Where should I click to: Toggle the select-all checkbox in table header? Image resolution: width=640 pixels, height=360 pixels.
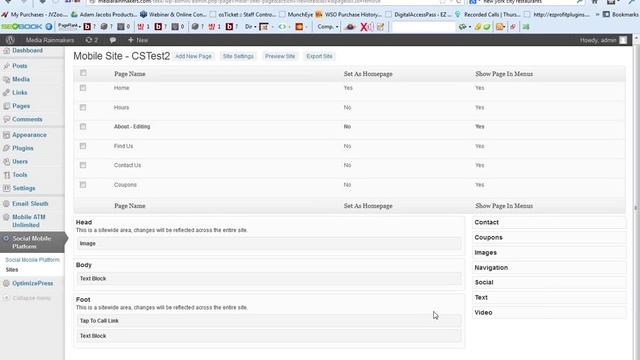coord(83,73)
